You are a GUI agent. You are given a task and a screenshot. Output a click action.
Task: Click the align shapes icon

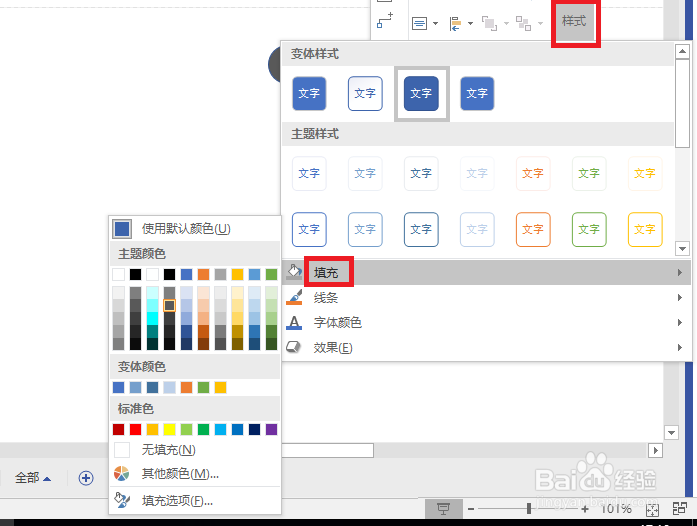tap(455, 24)
